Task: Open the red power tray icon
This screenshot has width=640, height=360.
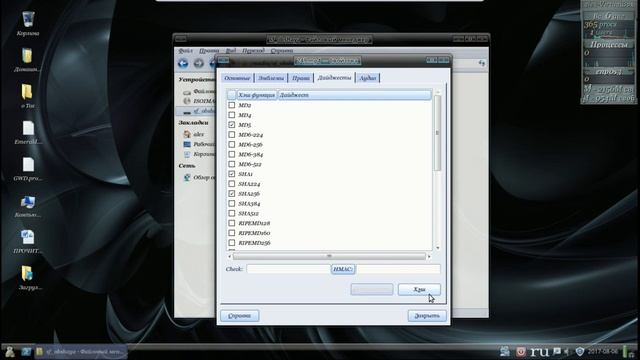Action: pos(521,351)
